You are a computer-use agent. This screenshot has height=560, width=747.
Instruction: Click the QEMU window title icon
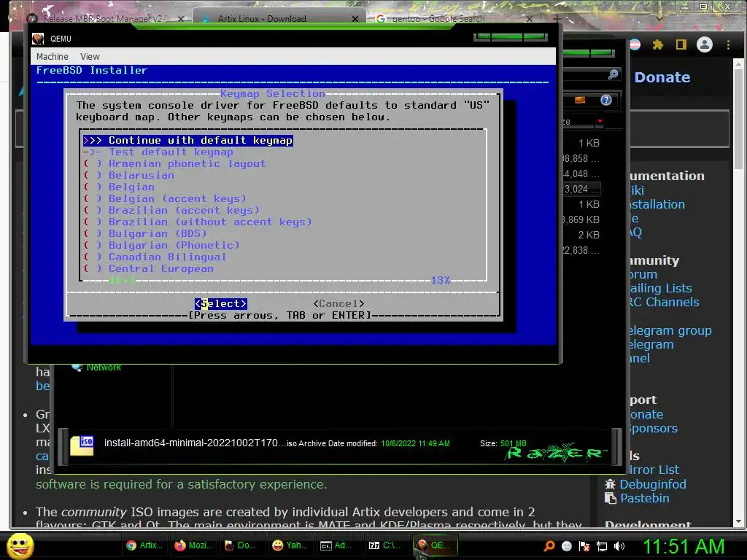pyautogui.click(x=38, y=39)
